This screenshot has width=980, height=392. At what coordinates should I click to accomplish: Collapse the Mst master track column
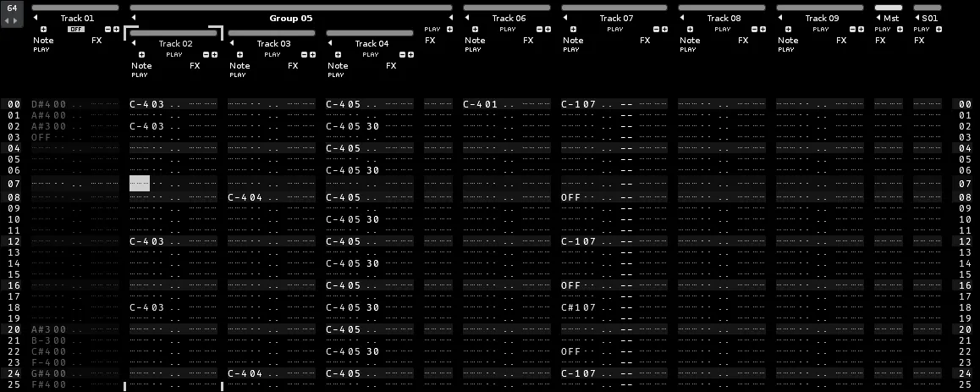click(x=878, y=18)
